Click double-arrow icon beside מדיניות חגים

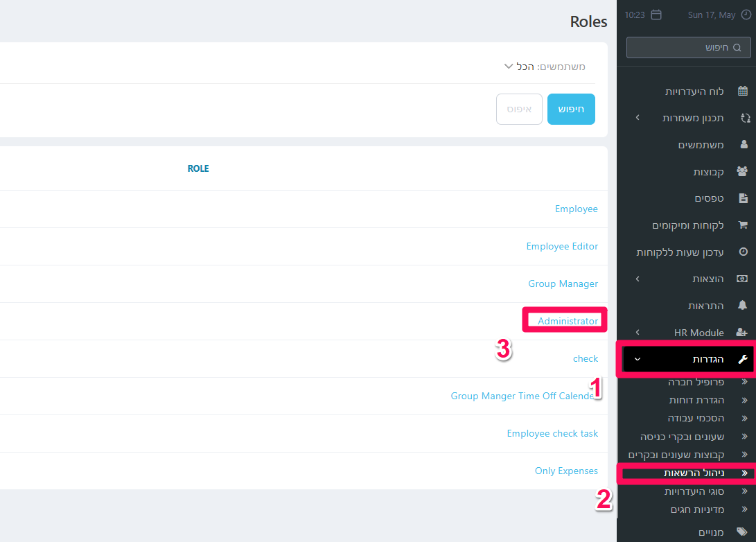click(744, 509)
